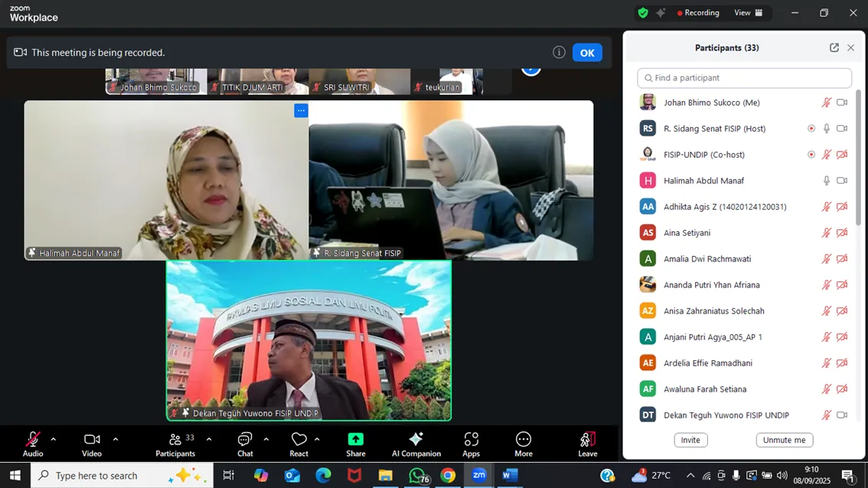Expand the React options arrow

click(x=317, y=439)
